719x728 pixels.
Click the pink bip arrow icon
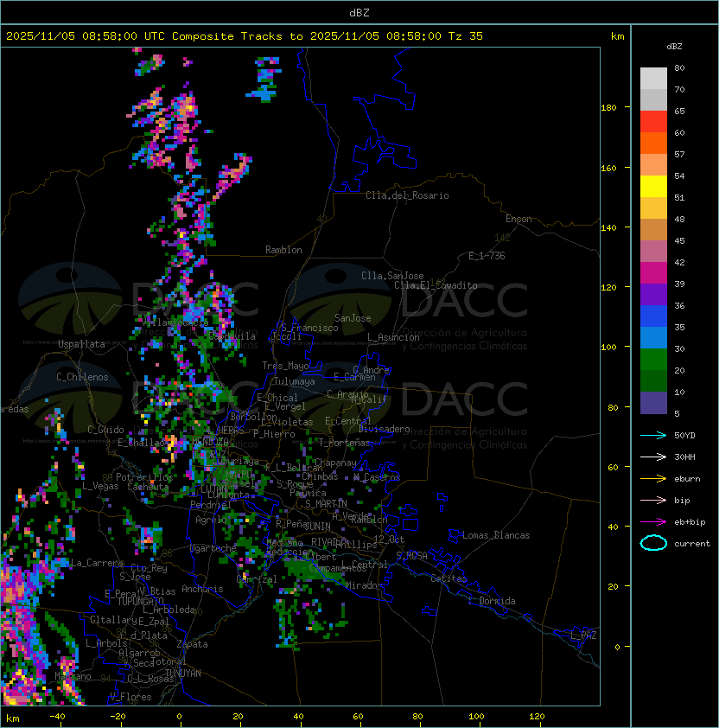click(653, 500)
